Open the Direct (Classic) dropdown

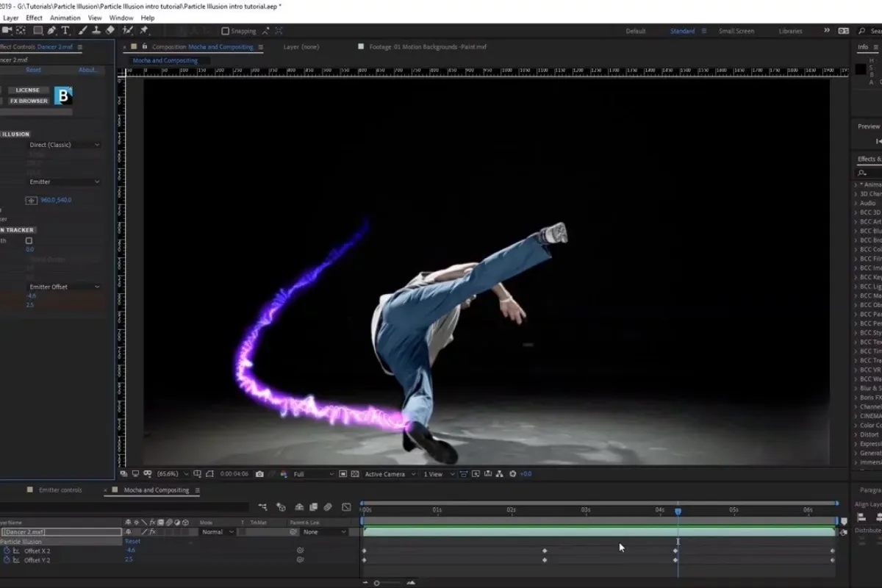(x=64, y=145)
